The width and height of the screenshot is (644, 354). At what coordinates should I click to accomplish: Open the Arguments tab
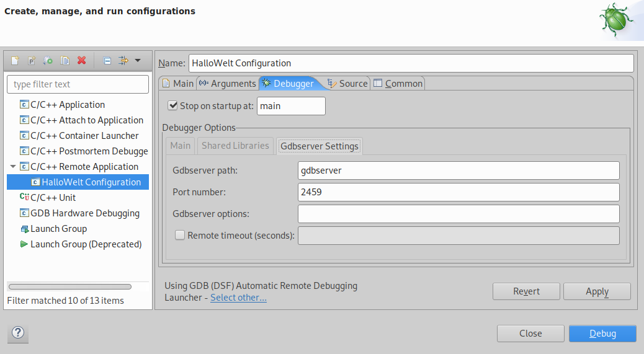tap(227, 84)
